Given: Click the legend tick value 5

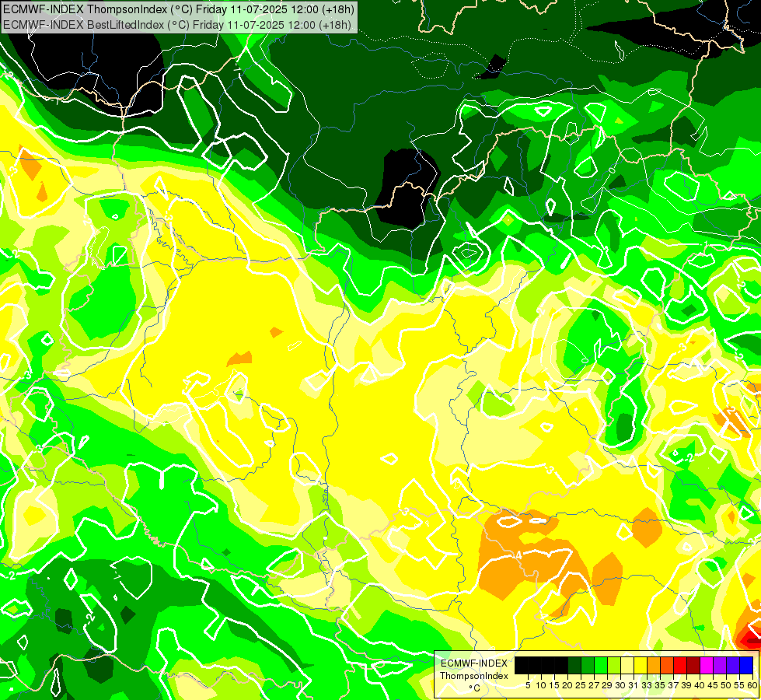Looking at the screenshot, I should point(528,685).
